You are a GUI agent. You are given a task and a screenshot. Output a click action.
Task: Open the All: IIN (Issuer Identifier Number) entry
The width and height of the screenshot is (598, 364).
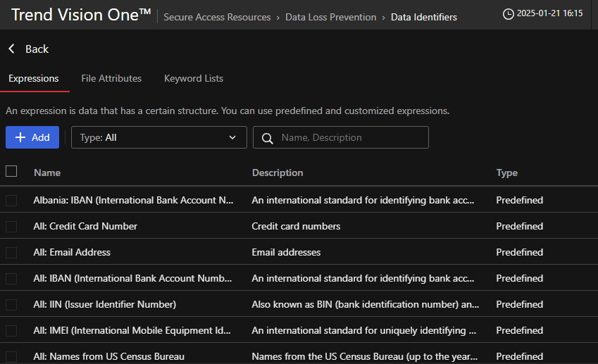tap(105, 304)
